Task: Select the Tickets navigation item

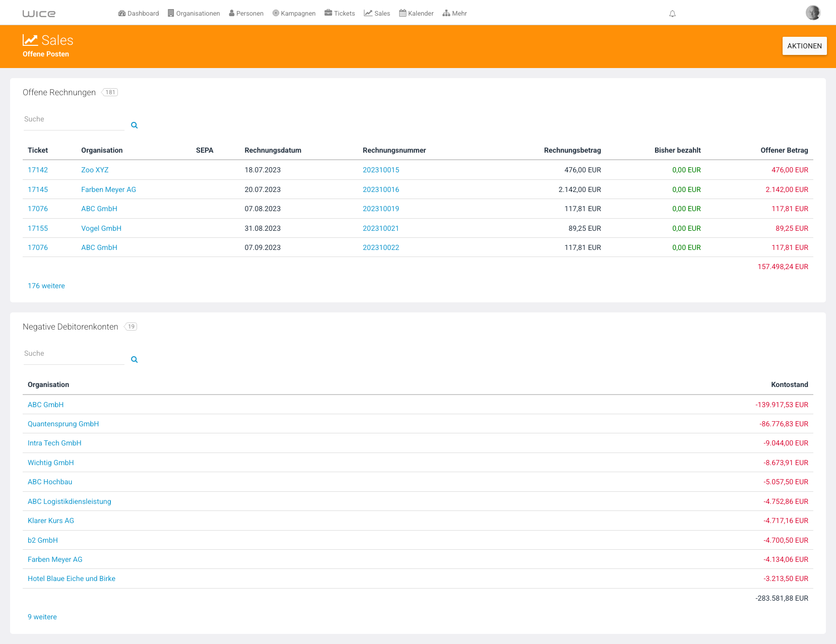Action: (340, 14)
